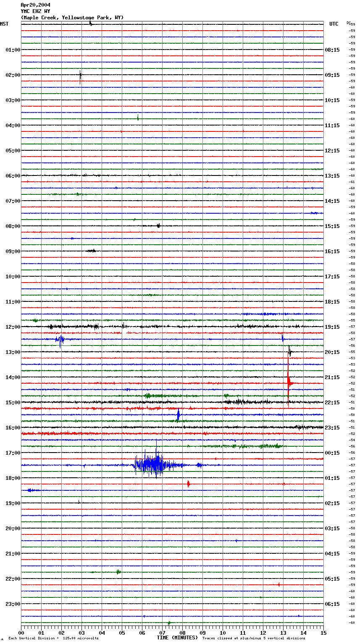Click the 23:15 UTC time label
Image resolution: width=357 pixels, height=644 pixels.
coord(332,428)
